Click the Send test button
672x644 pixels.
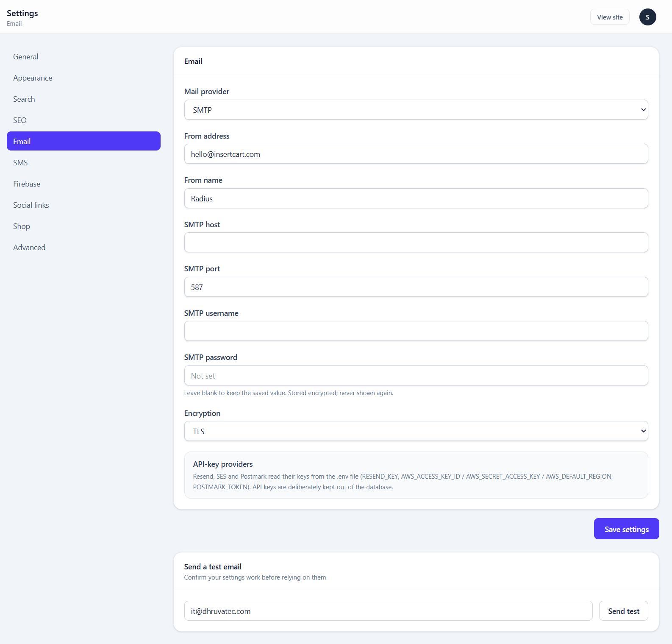click(x=624, y=611)
